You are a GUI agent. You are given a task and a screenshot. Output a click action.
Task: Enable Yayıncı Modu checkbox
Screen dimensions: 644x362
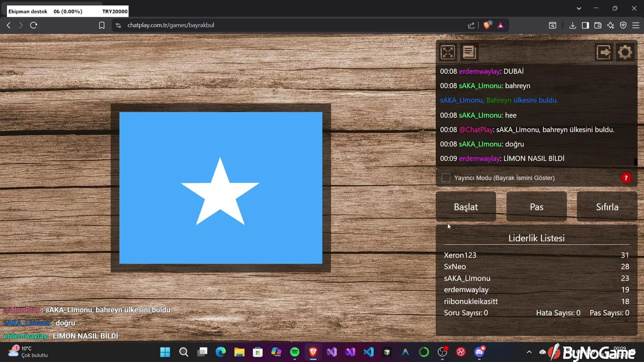(446, 177)
